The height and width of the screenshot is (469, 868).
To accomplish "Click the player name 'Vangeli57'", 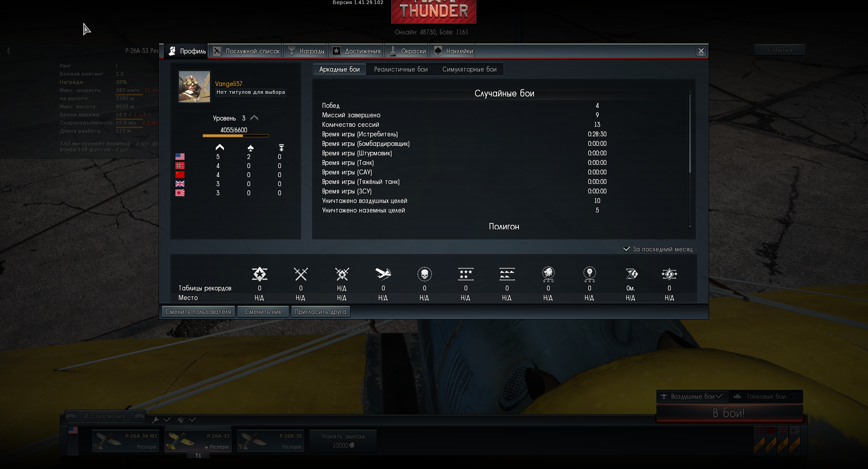I will click(x=228, y=84).
